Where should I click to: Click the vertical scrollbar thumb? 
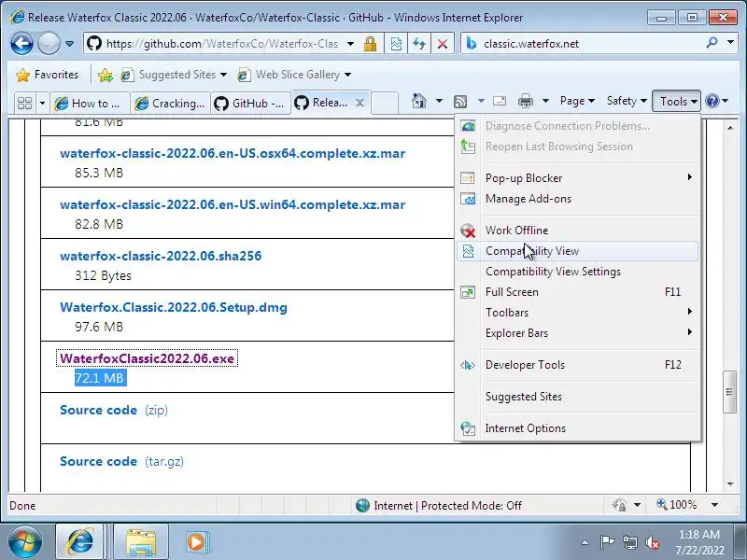tap(729, 392)
